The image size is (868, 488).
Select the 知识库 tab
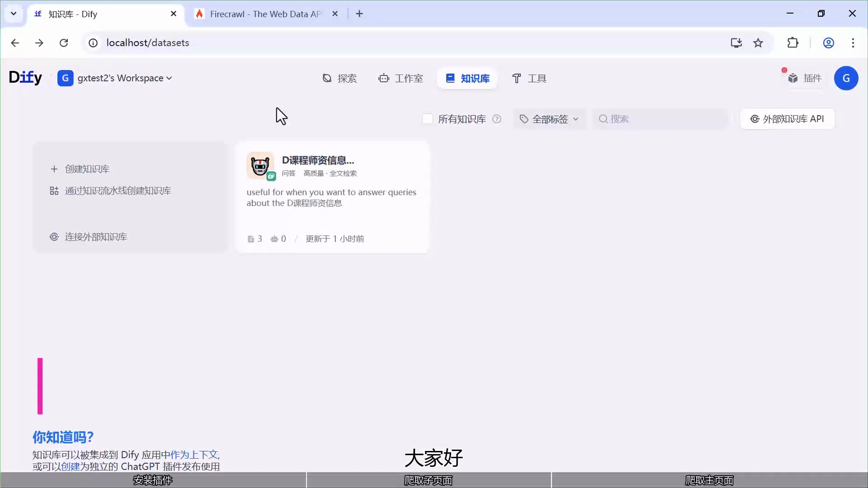coord(467,79)
